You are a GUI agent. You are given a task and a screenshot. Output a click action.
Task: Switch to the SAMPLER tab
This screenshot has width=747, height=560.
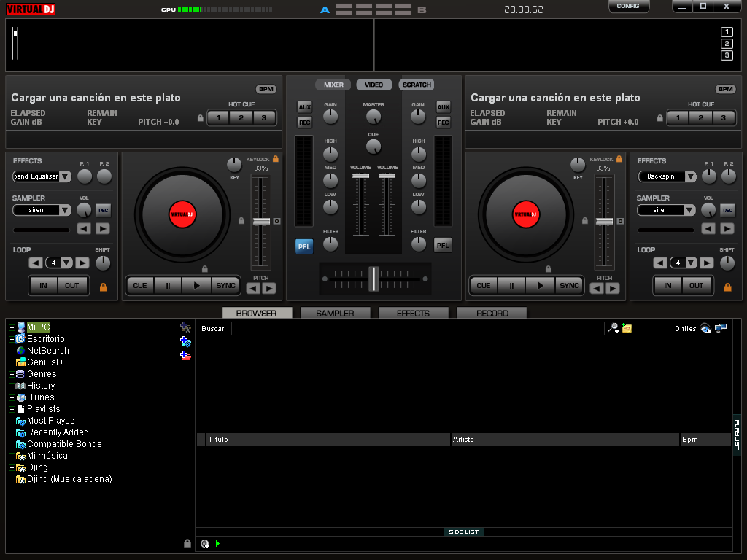(x=335, y=313)
